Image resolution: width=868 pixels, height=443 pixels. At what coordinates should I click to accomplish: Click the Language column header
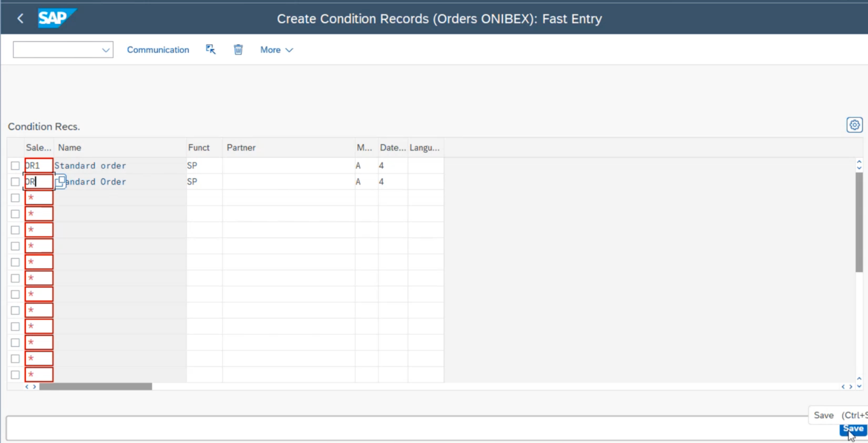425,148
